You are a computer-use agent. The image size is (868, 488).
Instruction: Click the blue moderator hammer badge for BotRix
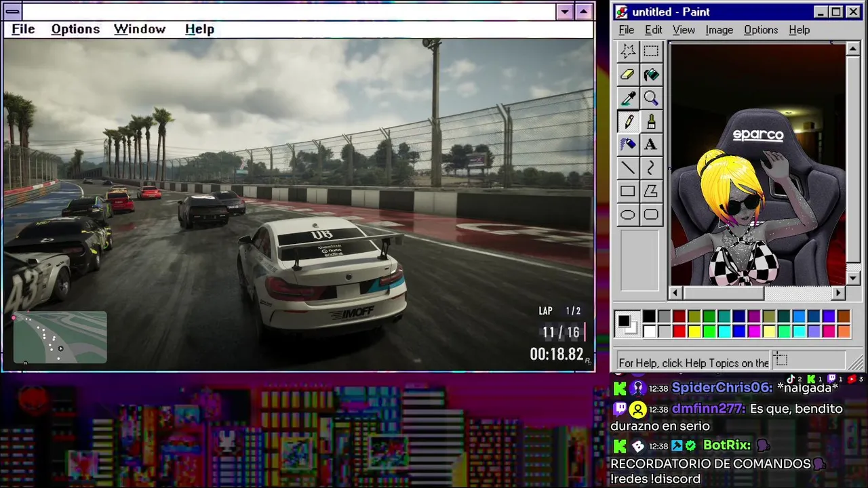pyautogui.click(x=677, y=445)
